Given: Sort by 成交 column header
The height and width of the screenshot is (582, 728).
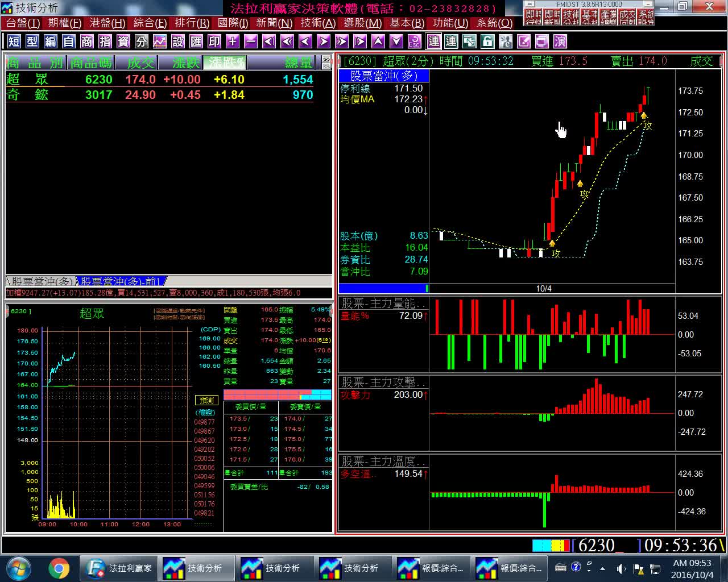Looking at the screenshot, I should pyautogui.click(x=135, y=62).
